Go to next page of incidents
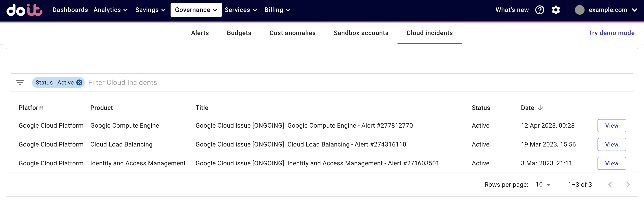The width and height of the screenshot is (644, 202). 628,184
